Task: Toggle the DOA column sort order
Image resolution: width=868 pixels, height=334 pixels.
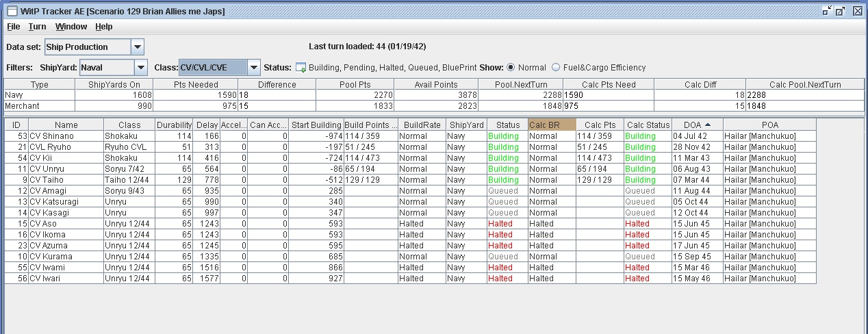Action: pyautogui.click(x=698, y=125)
